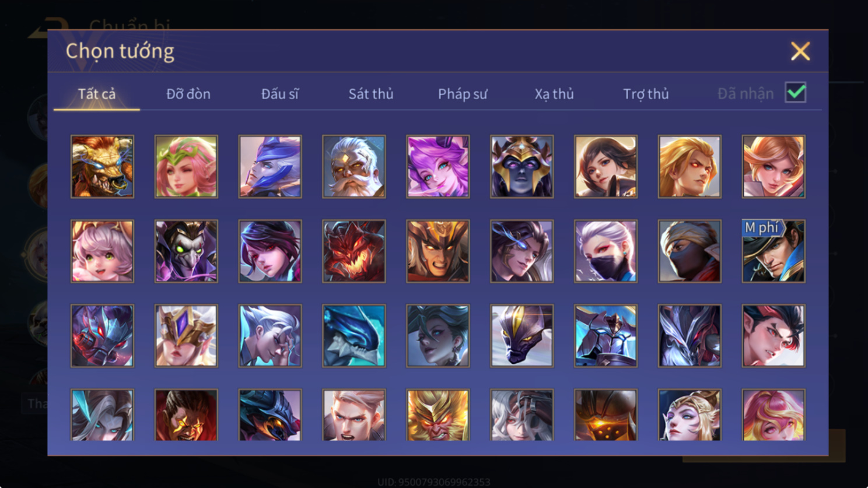
Task: Pick the white-bearded old man hero
Action: tap(353, 167)
